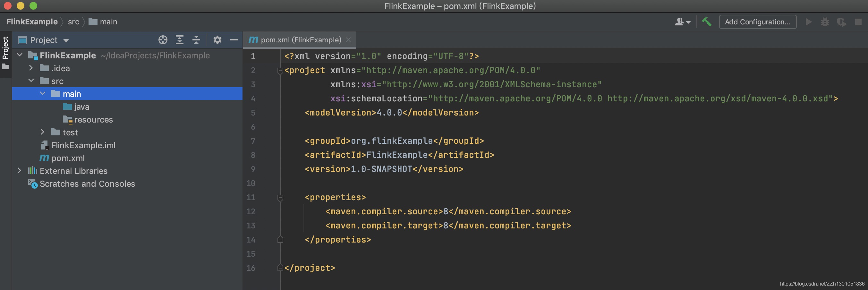Image resolution: width=868 pixels, height=290 pixels.
Task: Open Project panel settings gear
Action: (217, 40)
